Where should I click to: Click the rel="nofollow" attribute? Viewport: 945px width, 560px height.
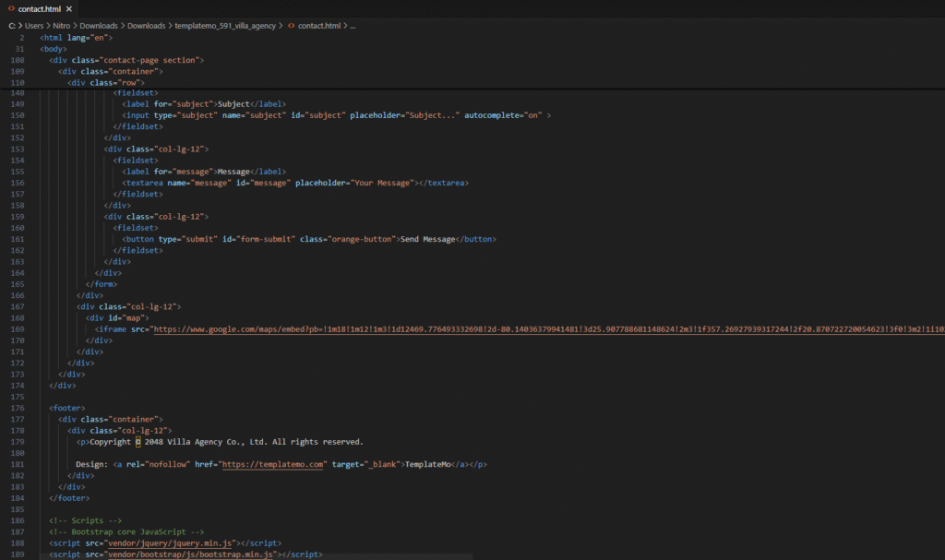coord(158,464)
